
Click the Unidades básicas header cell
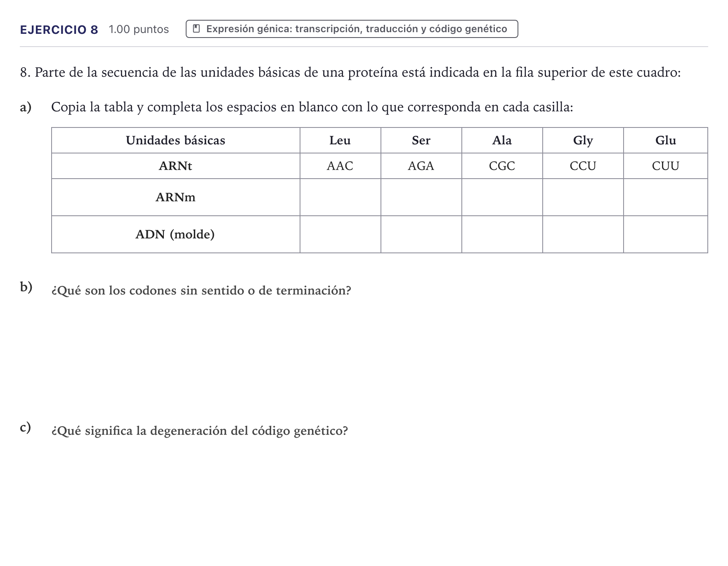pyautogui.click(x=175, y=140)
